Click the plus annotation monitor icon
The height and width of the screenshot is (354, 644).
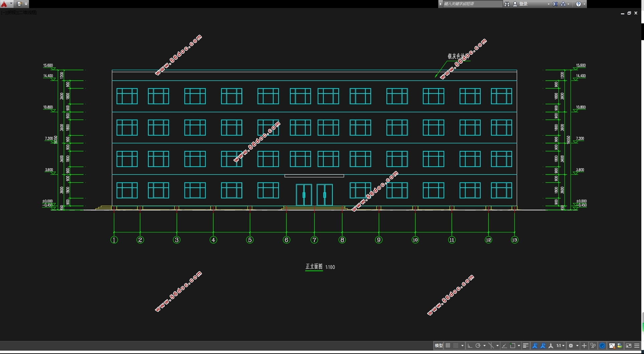[584, 346]
